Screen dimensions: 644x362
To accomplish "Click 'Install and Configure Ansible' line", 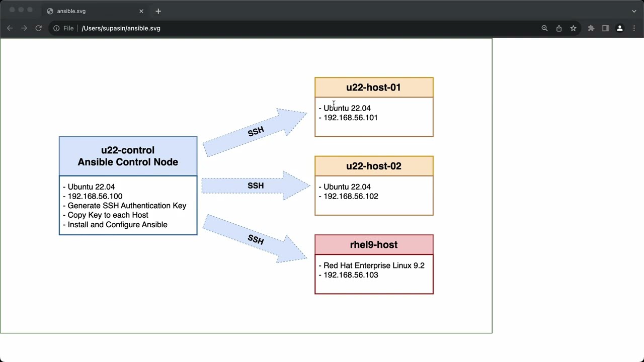I will [x=115, y=225].
